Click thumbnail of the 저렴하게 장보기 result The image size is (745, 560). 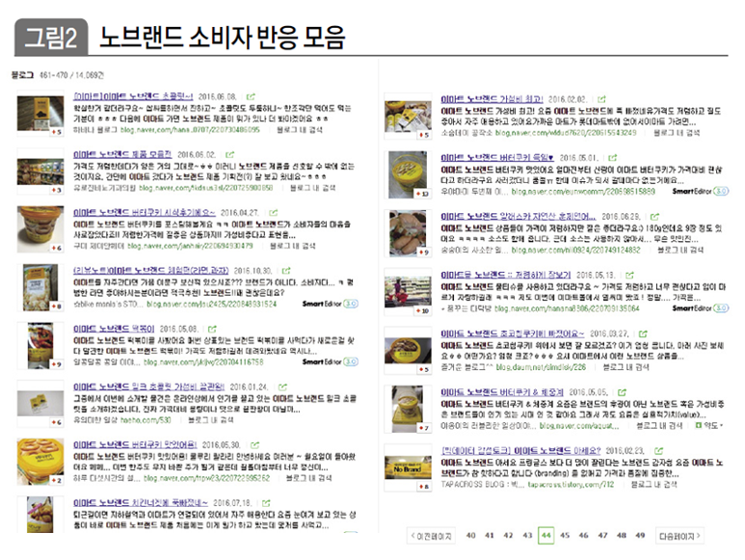(408, 292)
